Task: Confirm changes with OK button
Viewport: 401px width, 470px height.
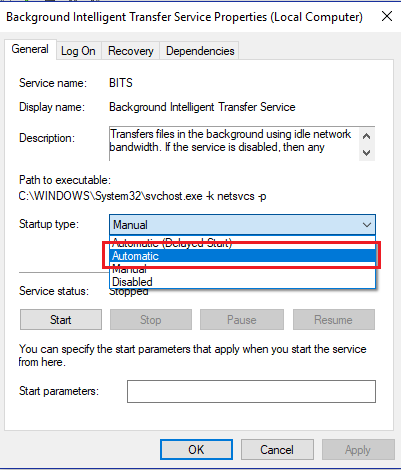Action: pyautogui.click(x=196, y=449)
